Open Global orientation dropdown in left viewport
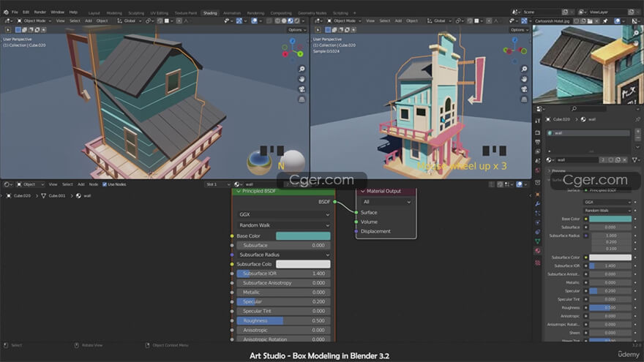This screenshot has height=362, width=644. [x=129, y=21]
